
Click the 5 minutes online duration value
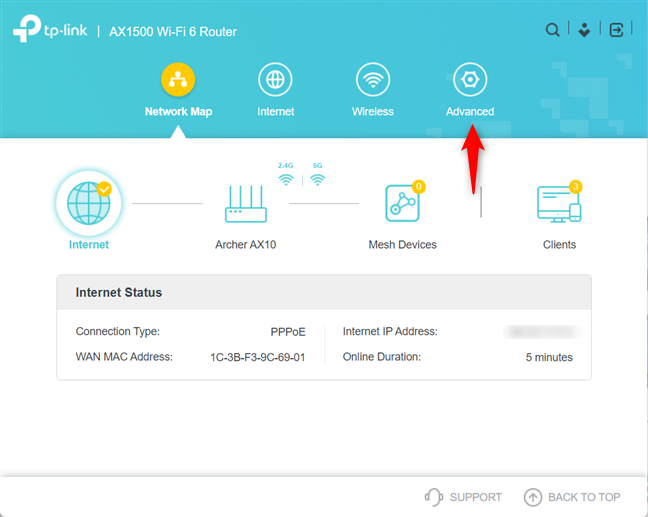pyautogui.click(x=549, y=357)
